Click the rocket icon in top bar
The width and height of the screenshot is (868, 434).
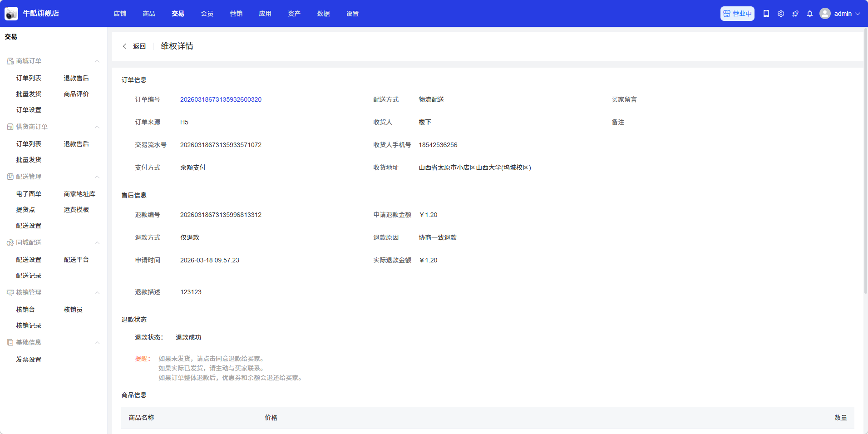coord(795,14)
